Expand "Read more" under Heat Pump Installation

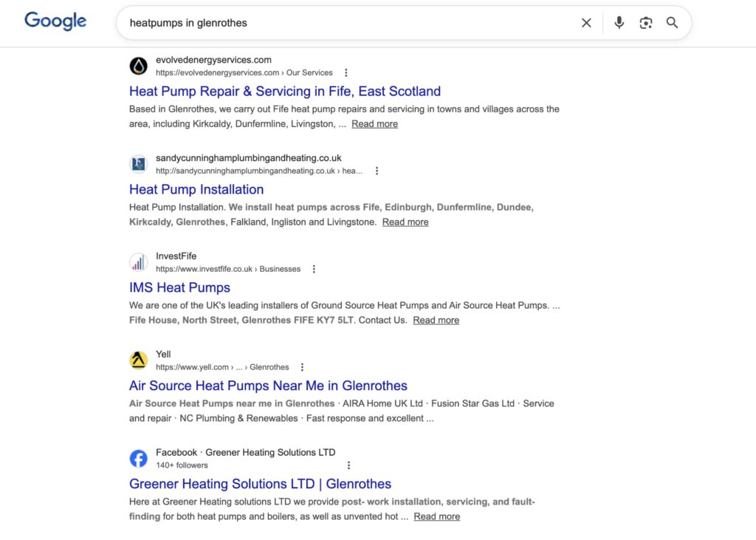click(405, 222)
